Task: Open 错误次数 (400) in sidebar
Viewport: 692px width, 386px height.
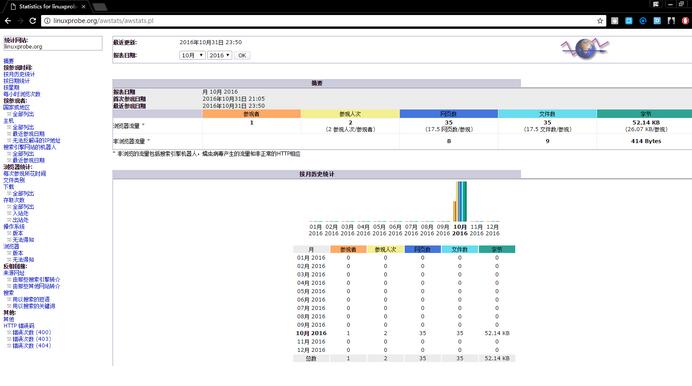Action: tap(31, 332)
